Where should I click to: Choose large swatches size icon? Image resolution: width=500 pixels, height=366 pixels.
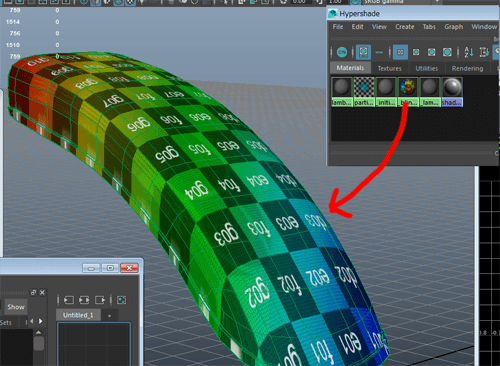pos(431,52)
